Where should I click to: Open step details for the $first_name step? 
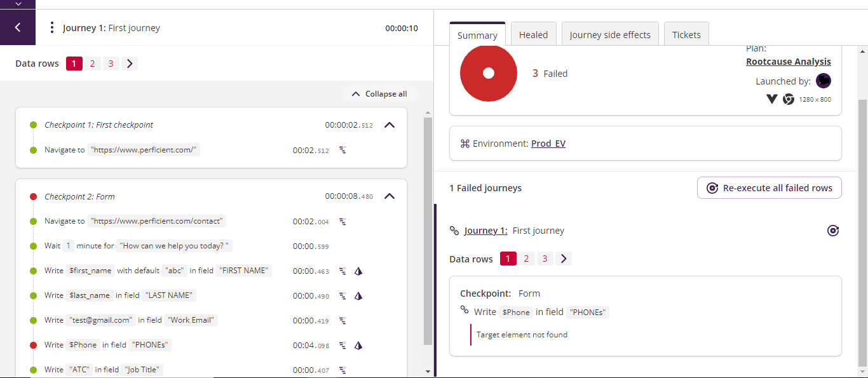[342, 271]
